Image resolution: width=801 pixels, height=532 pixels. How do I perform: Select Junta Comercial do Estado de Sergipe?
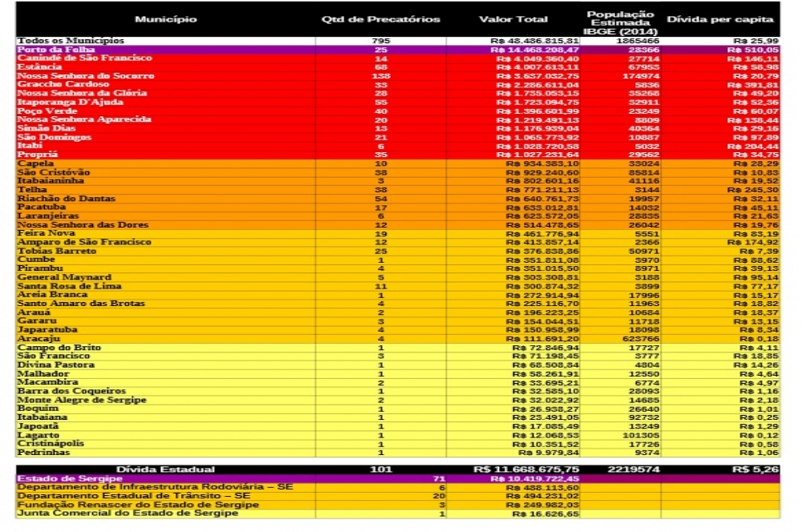[x=127, y=513]
